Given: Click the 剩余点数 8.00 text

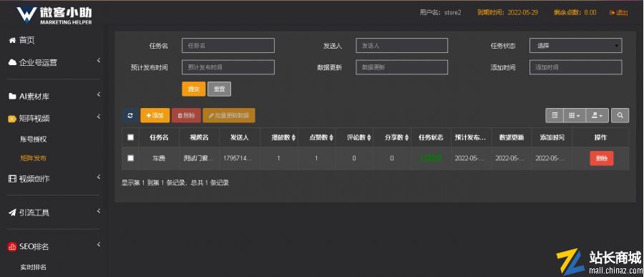Looking at the screenshot, I should pos(575,13).
